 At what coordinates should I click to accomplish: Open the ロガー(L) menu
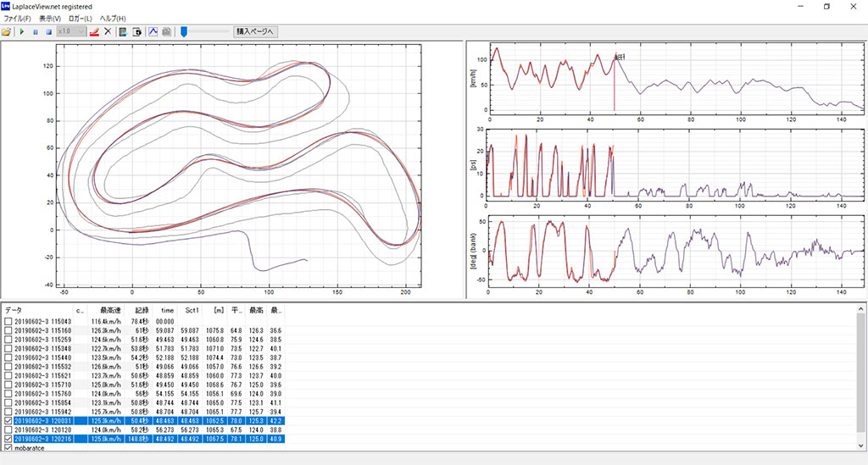[x=82, y=18]
